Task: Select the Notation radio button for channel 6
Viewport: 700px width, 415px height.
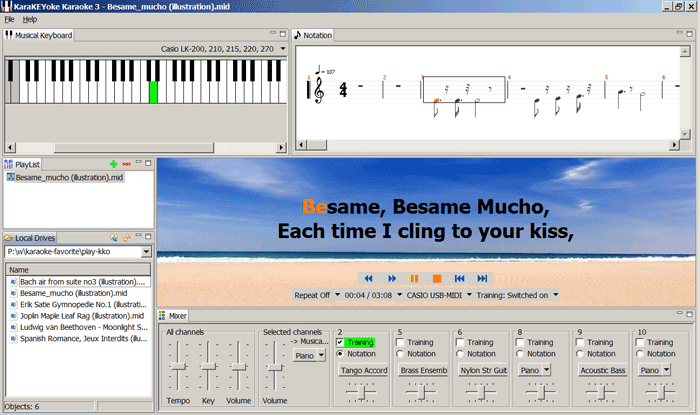Action: coord(460,353)
